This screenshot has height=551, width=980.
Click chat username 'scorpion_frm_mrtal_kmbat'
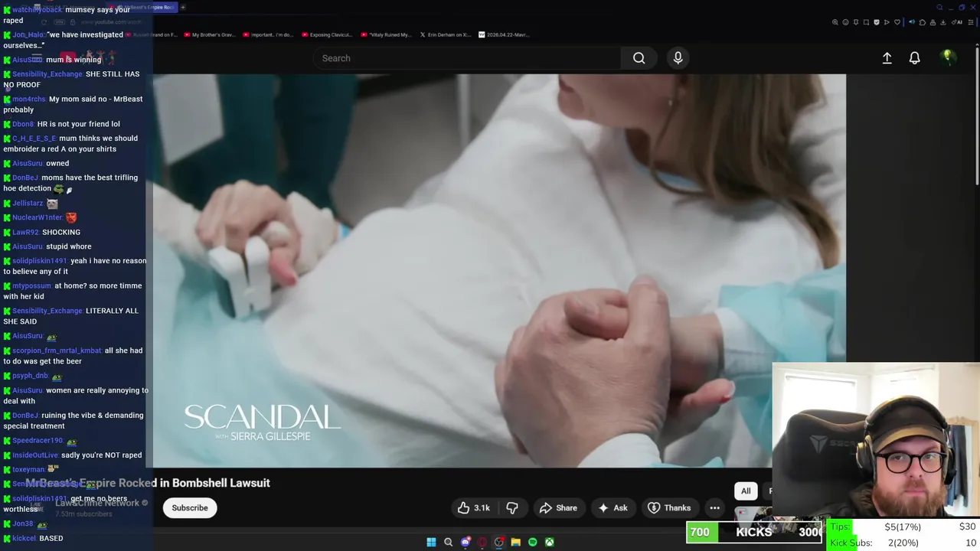tap(57, 350)
